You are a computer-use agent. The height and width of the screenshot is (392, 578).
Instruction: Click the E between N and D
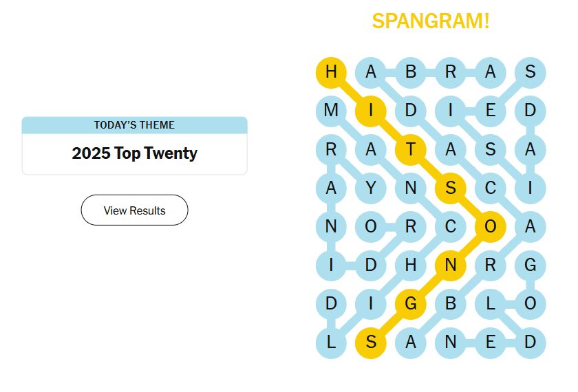tap(491, 342)
